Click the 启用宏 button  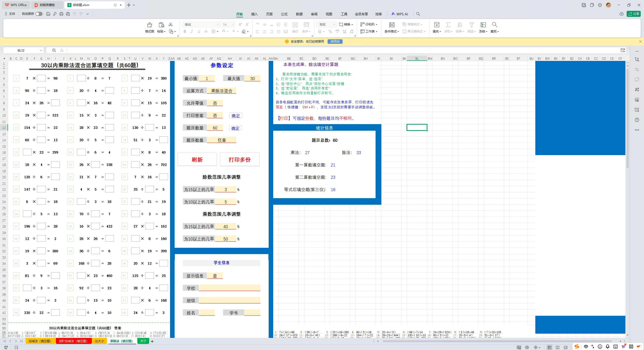click(x=335, y=41)
